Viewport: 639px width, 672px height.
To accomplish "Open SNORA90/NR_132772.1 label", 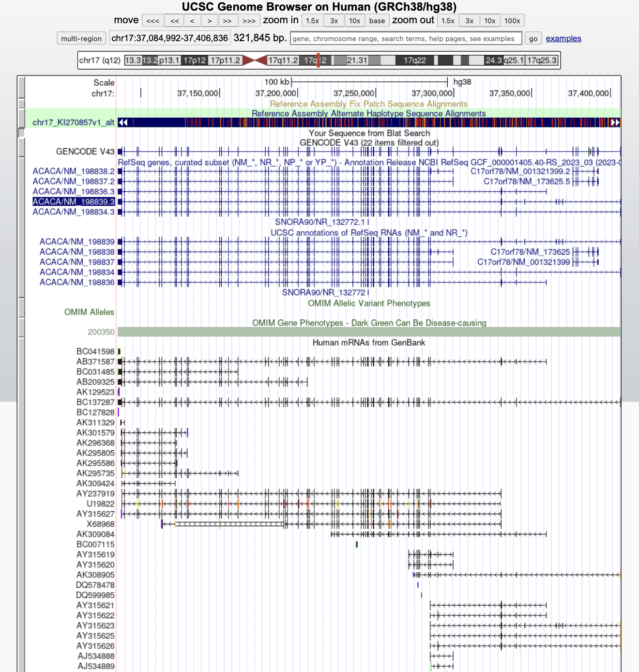I will point(320,222).
